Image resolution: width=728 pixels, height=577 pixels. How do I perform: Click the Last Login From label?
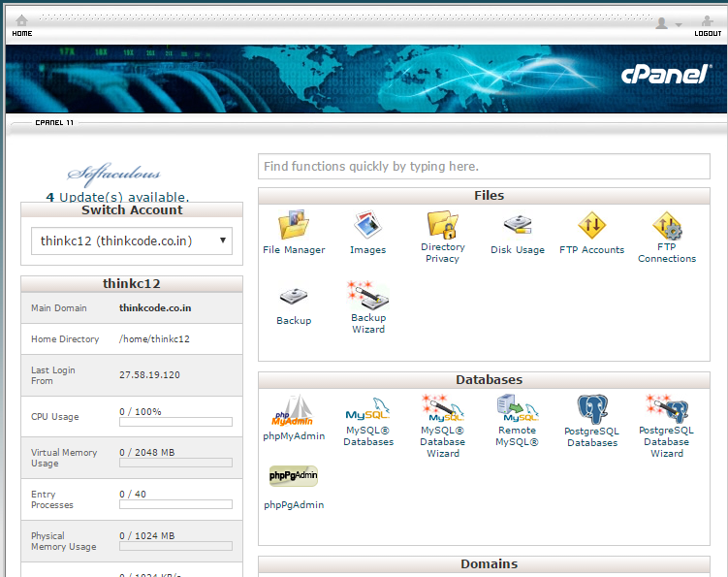(x=53, y=375)
